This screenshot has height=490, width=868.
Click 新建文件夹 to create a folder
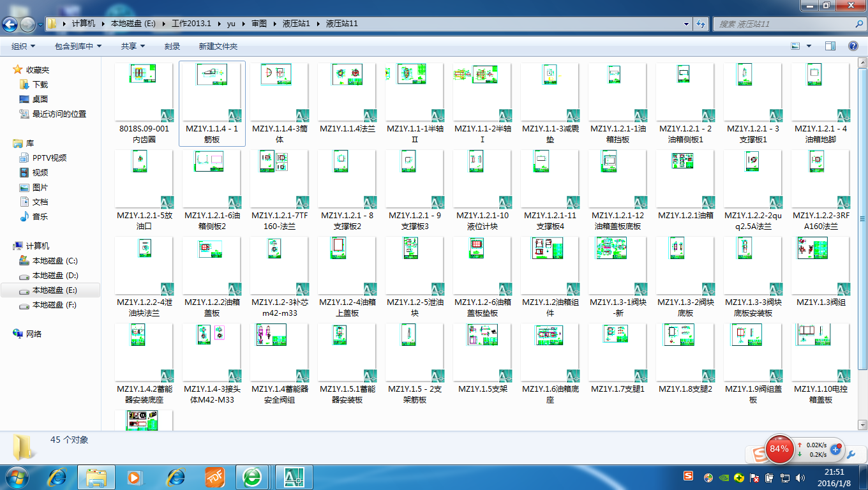[218, 46]
